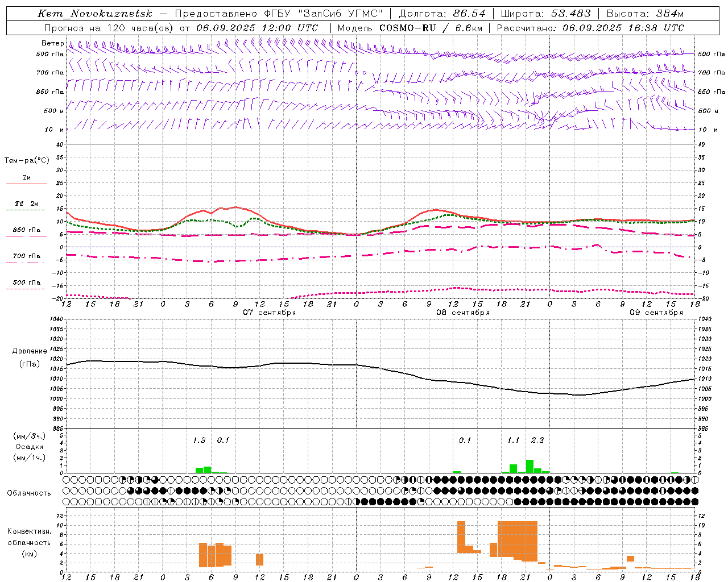Viewport: 728px width, 582px height.
Task: Click the Облачность panel label
Action: pyautogui.click(x=29, y=493)
